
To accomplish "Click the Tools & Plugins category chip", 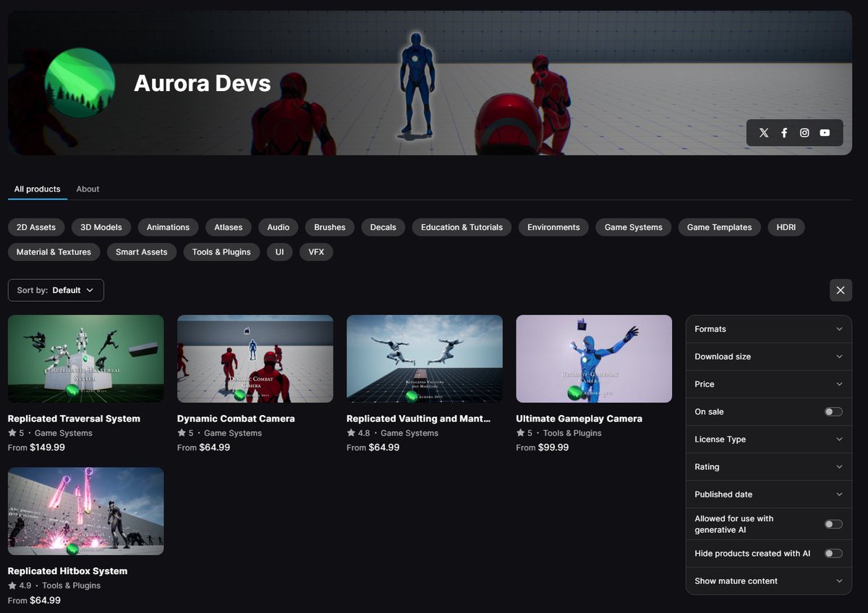I will click(221, 252).
